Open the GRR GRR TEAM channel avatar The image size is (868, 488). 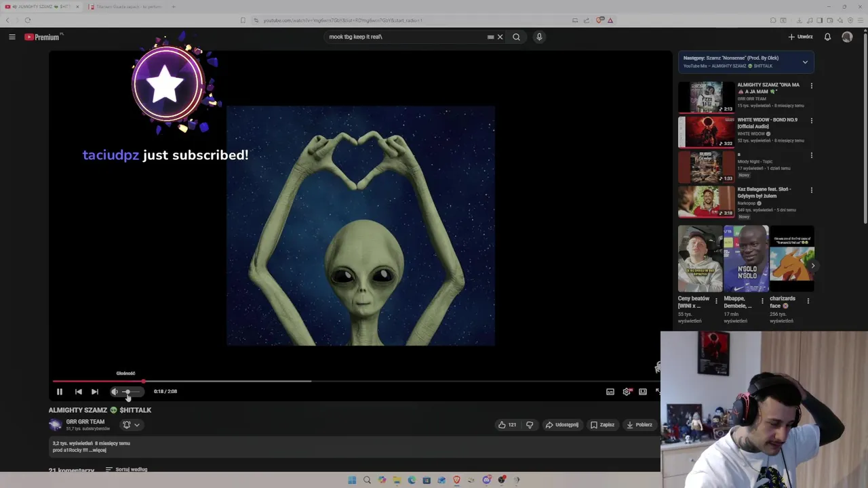pos(55,425)
